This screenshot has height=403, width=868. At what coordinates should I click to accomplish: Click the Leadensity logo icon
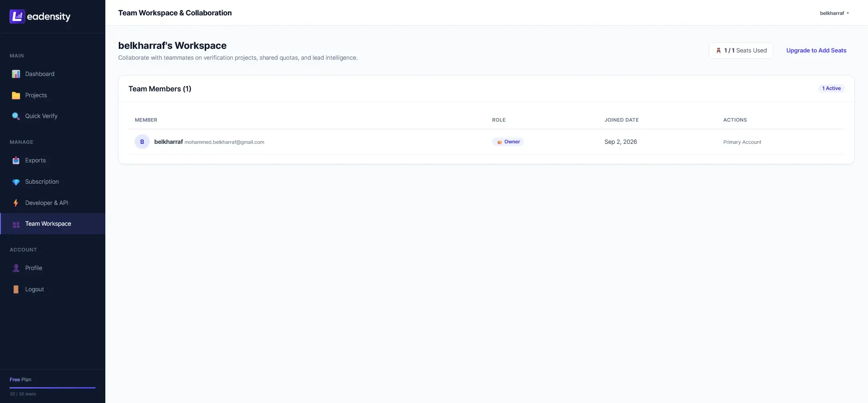coord(17,17)
